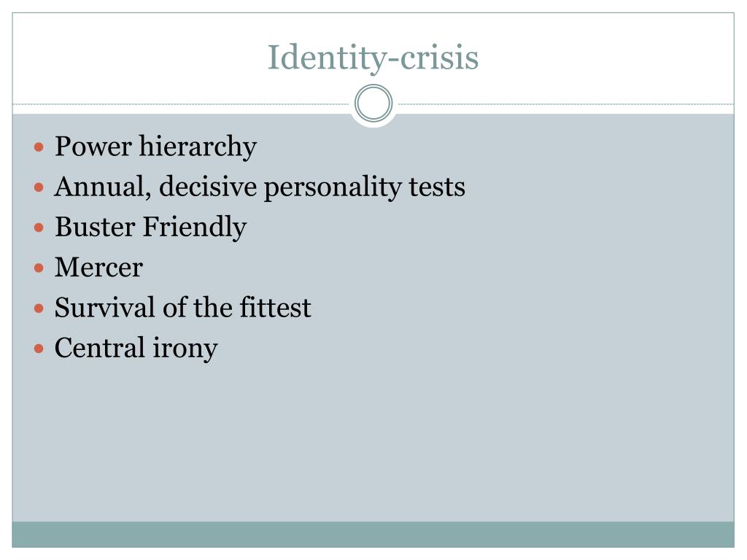Click the Identity-crisis slide title
747x560 pixels.
pos(373,58)
